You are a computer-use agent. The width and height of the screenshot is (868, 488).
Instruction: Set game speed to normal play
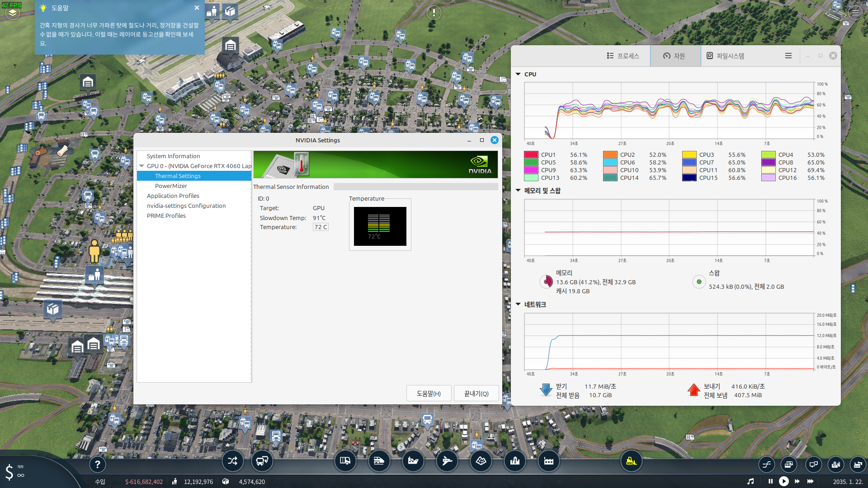pyautogui.click(x=784, y=482)
